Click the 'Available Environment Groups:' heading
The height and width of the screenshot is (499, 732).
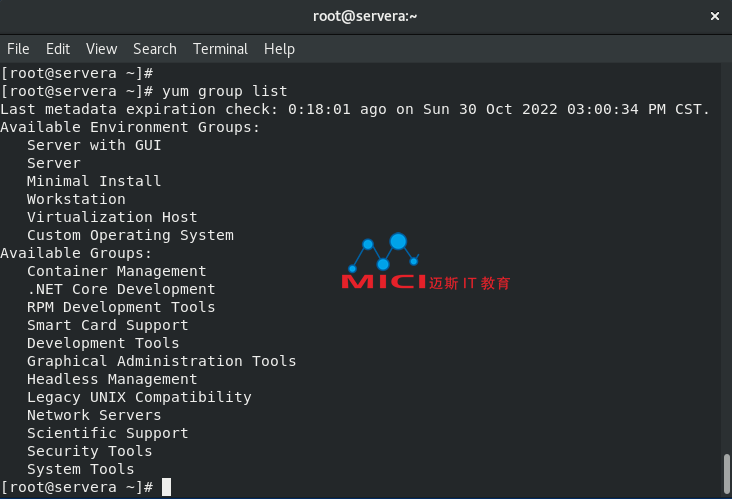coord(130,127)
